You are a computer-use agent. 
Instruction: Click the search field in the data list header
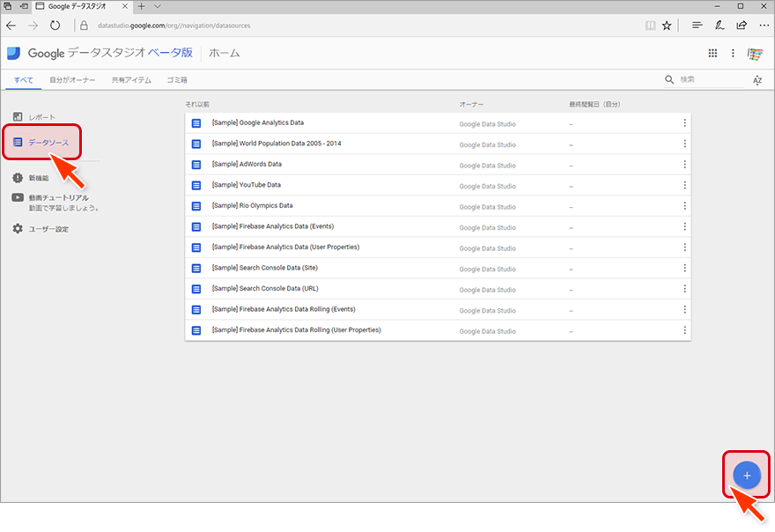[x=712, y=79]
